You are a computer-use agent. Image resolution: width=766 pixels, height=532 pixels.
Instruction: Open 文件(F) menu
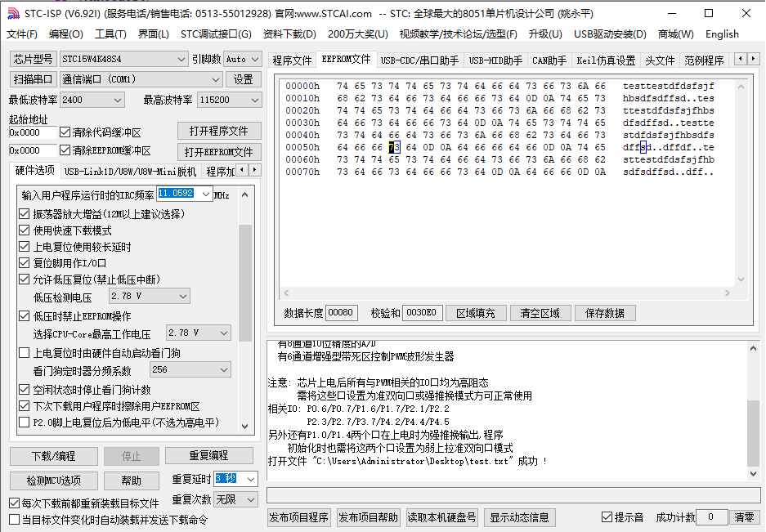point(22,34)
